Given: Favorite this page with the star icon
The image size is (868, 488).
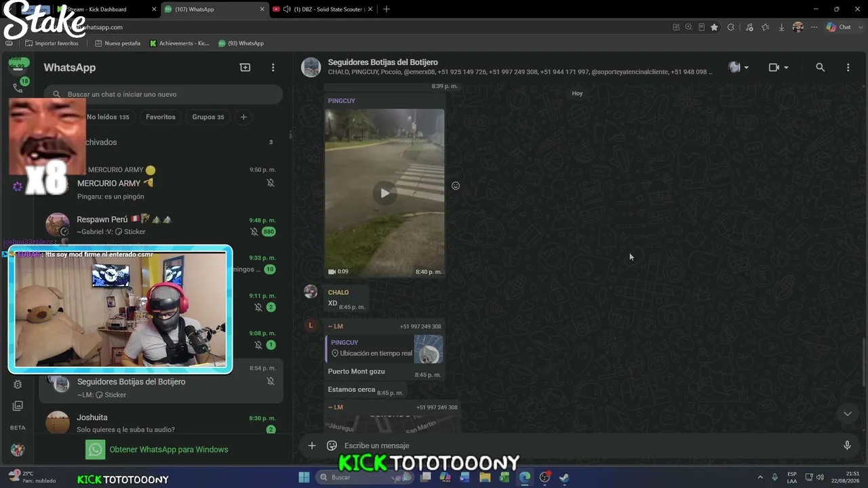Looking at the screenshot, I should click(x=714, y=27).
